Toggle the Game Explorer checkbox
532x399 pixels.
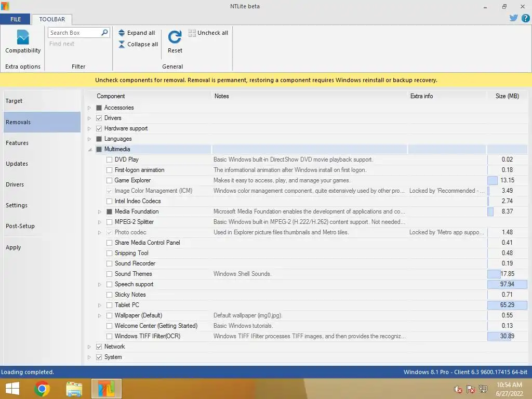[109, 180]
